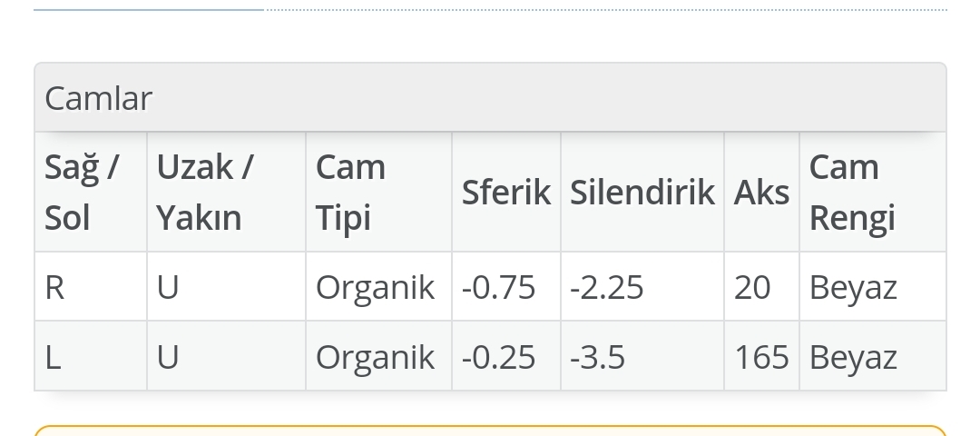Select the L row cell
The width and height of the screenshot is (980, 436).
point(91,357)
